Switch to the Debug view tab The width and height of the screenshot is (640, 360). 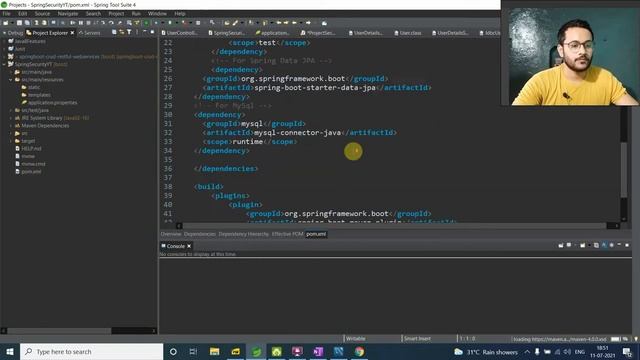[x=13, y=33]
